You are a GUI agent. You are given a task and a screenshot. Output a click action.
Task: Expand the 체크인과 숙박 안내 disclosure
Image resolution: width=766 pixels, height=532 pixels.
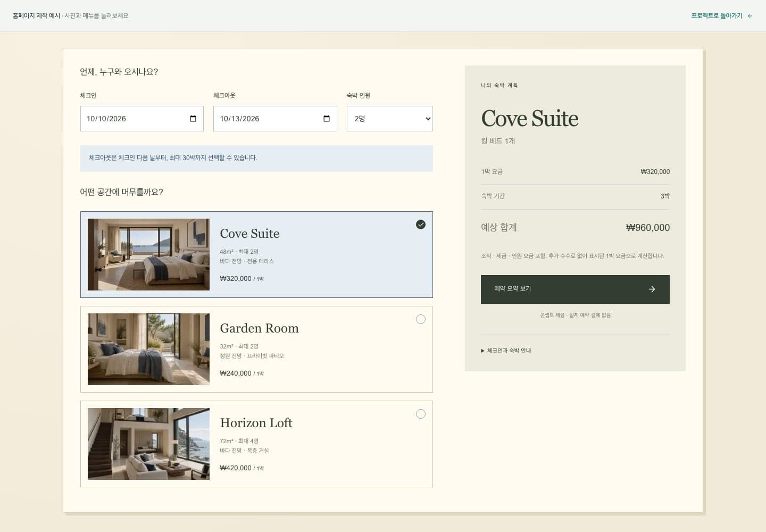click(506, 351)
